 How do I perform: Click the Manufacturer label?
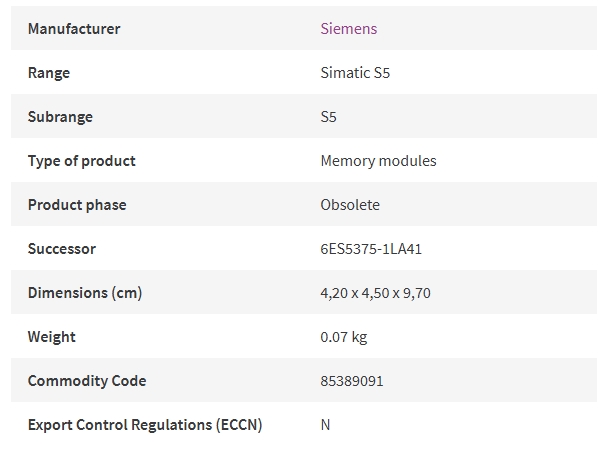(x=74, y=29)
